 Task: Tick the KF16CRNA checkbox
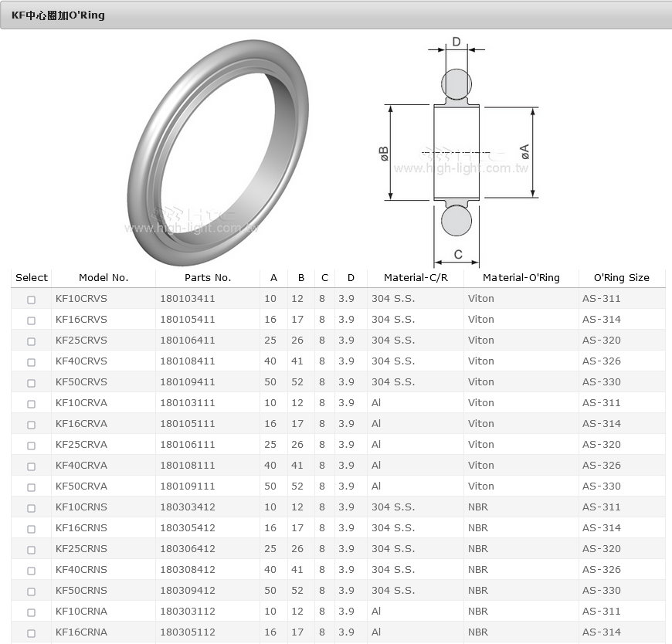31,633
